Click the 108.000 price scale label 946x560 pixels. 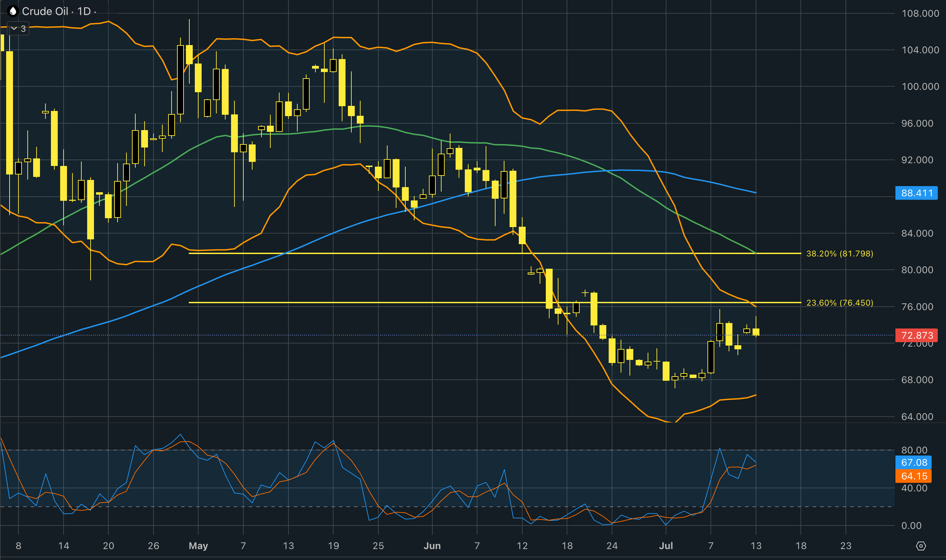920,14
